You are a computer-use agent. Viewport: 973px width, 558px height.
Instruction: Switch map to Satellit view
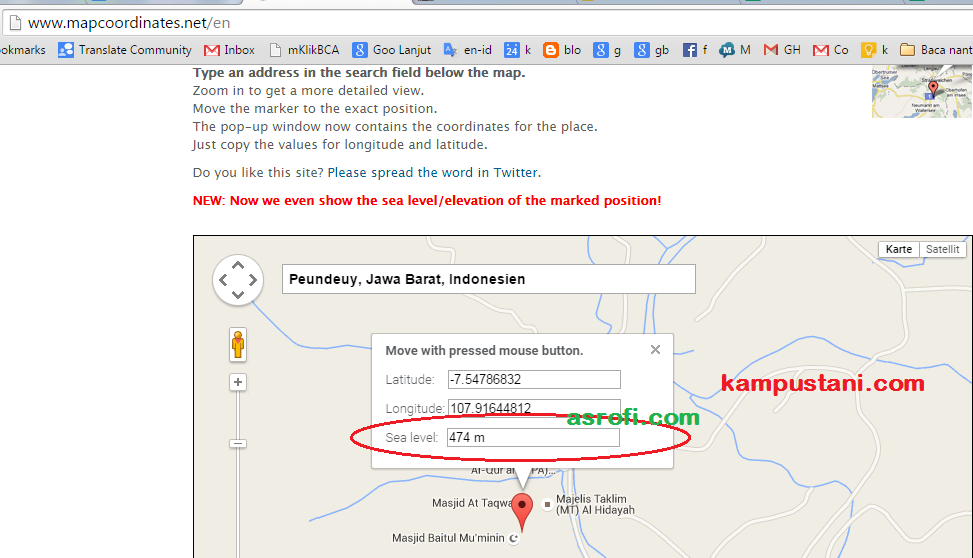942,249
